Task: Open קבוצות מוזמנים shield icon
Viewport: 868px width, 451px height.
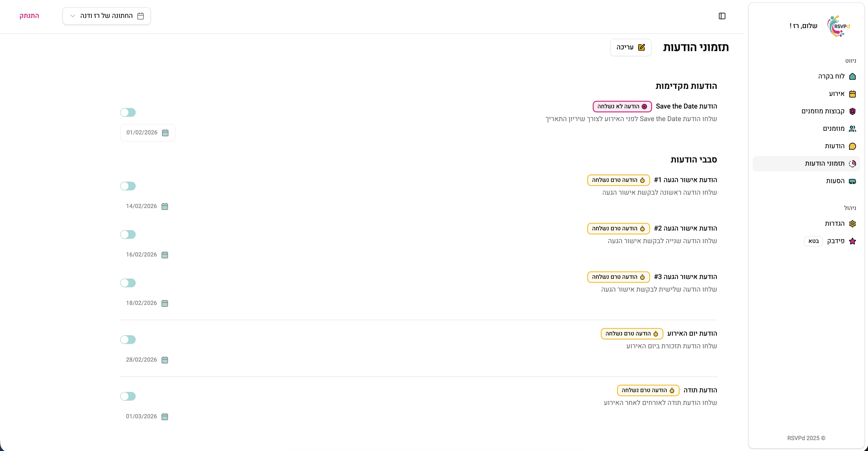Action: [852, 111]
